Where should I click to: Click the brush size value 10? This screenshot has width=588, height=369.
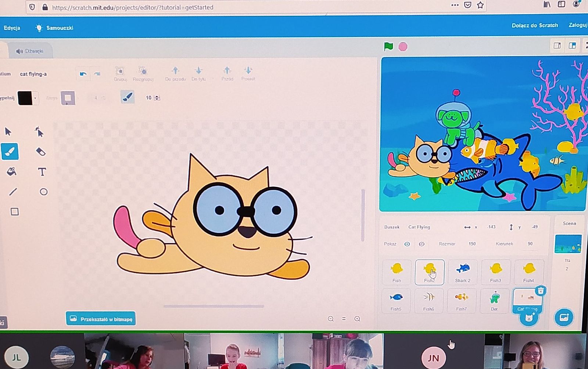[x=148, y=98]
